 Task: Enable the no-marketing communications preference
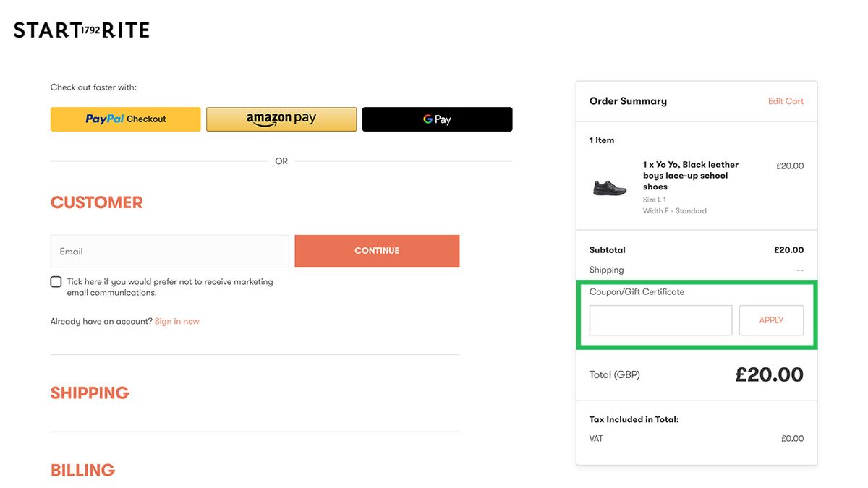pyautogui.click(x=56, y=281)
